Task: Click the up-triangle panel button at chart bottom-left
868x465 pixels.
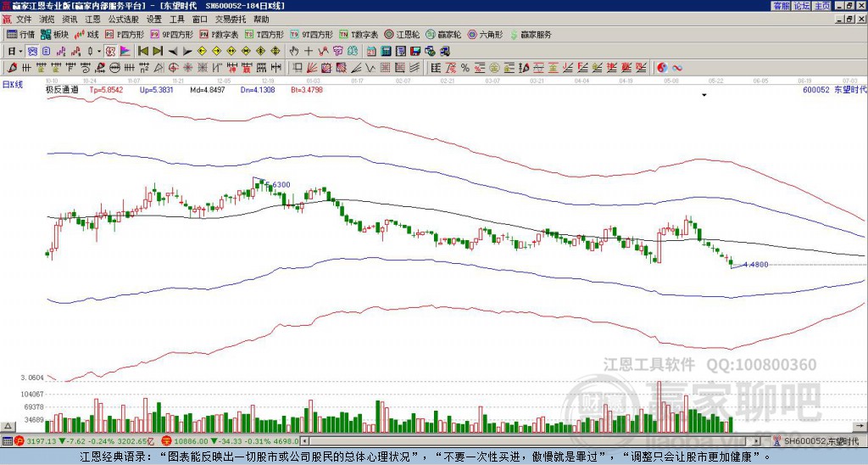Action: point(8,427)
